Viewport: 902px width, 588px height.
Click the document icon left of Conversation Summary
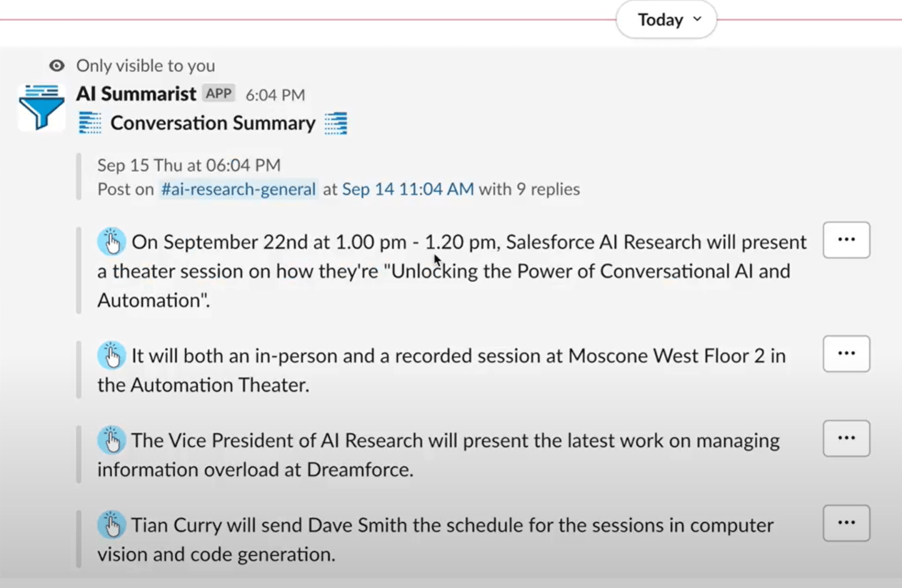click(90, 123)
